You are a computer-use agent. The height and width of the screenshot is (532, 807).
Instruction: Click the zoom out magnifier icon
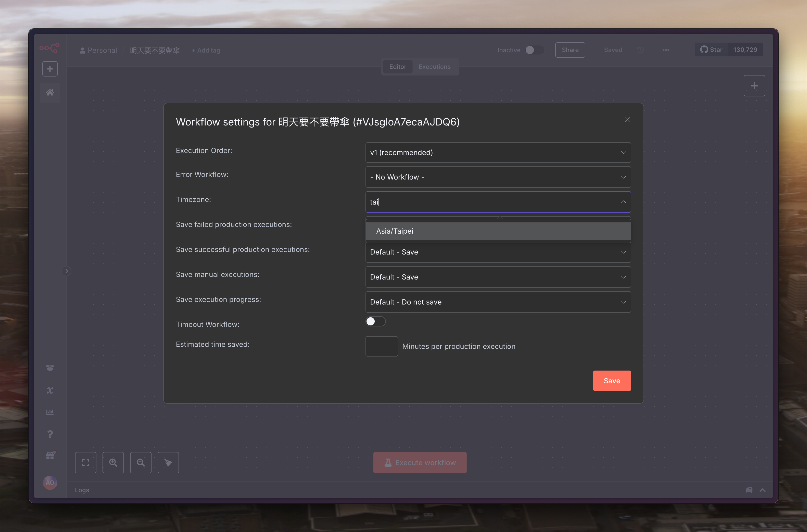pos(141,462)
